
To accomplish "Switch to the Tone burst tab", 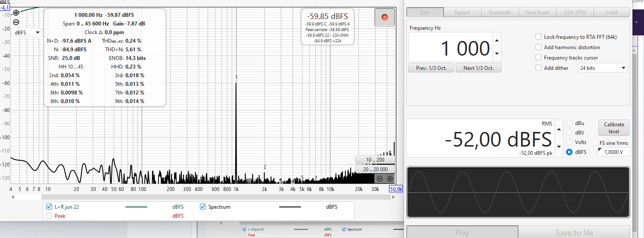I will [x=537, y=13].
